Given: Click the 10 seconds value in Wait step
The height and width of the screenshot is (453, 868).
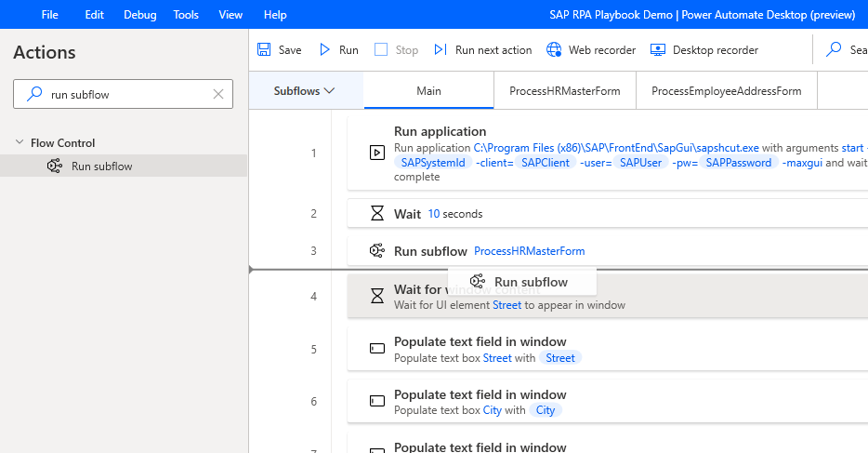Looking at the screenshot, I should pyautogui.click(x=433, y=214).
